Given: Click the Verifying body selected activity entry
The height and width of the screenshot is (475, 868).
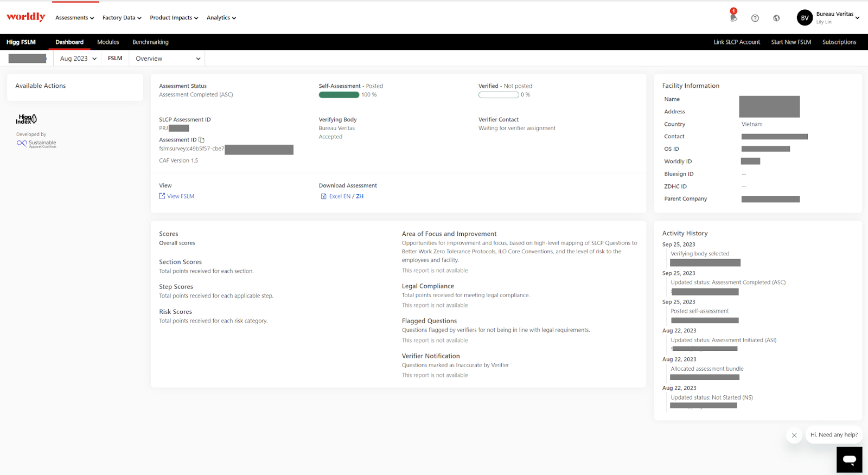Looking at the screenshot, I should 700,254.
